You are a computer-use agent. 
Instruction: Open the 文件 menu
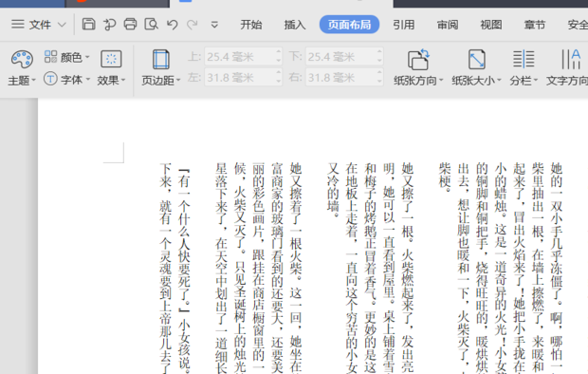[40, 25]
